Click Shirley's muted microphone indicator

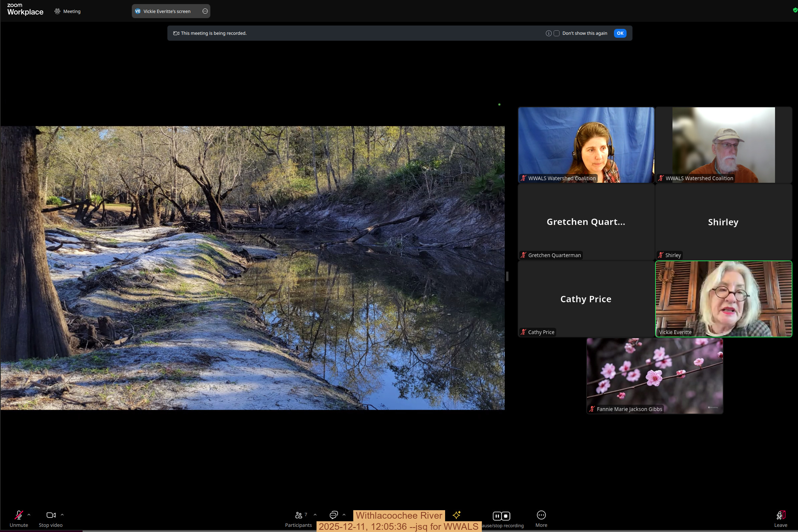[661, 255]
